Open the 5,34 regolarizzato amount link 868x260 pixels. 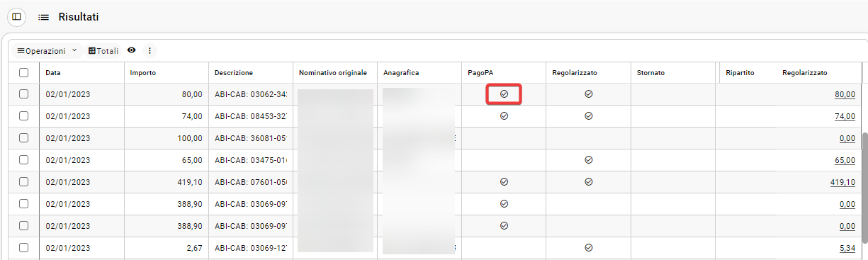pyautogui.click(x=845, y=248)
